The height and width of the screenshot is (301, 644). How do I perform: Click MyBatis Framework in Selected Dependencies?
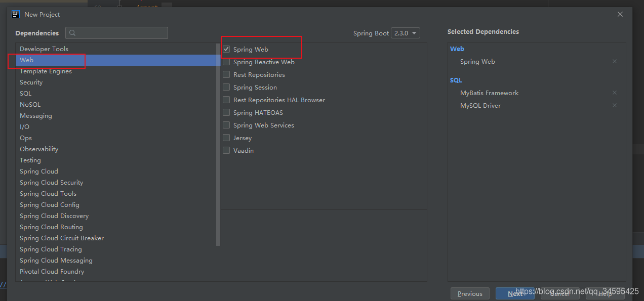coord(489,93)
